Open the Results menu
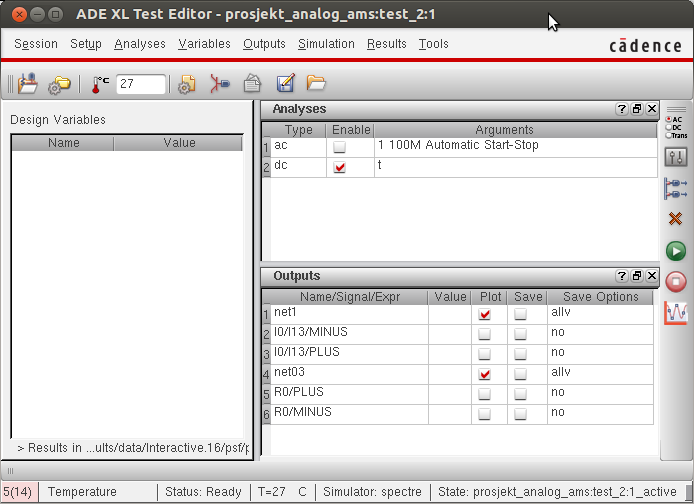This screenshot has height=504, width=694. pos(387,44)
